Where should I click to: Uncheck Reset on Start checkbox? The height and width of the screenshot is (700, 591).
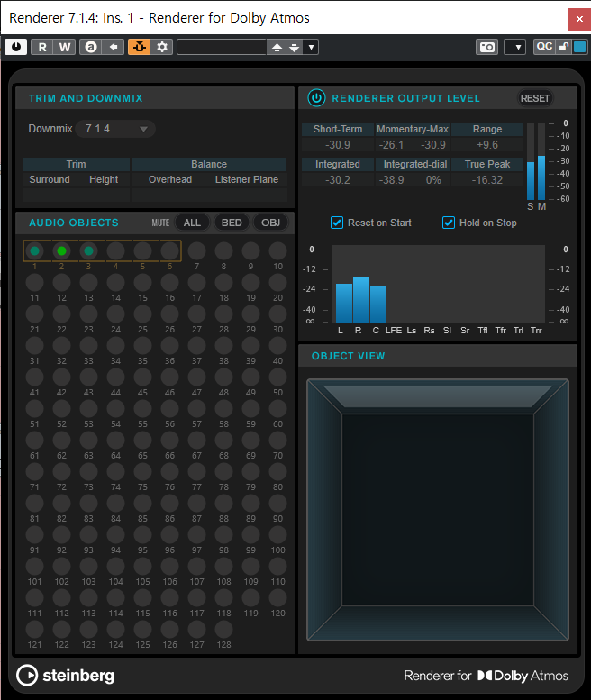click(337, 223)
